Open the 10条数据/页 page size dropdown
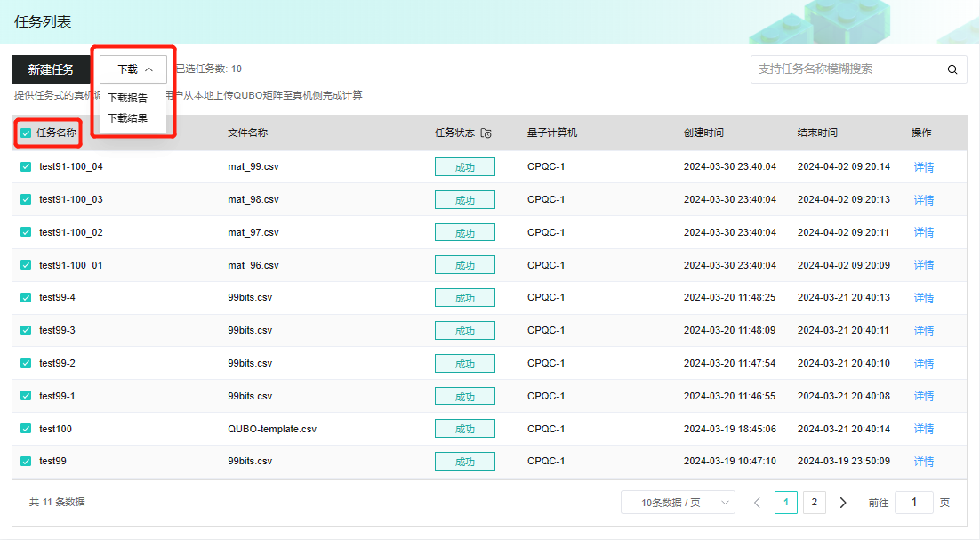980x540 pixels. [x=678, y=503]
